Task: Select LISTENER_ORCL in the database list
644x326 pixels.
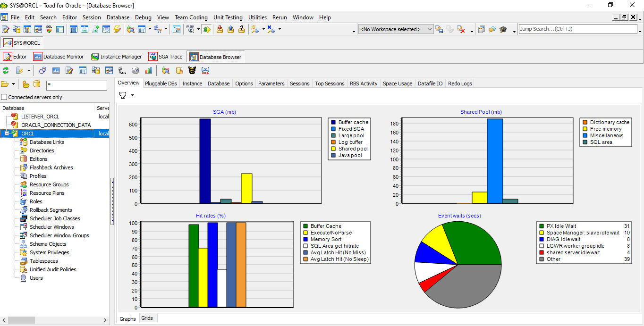Action: tap(40, 117)
